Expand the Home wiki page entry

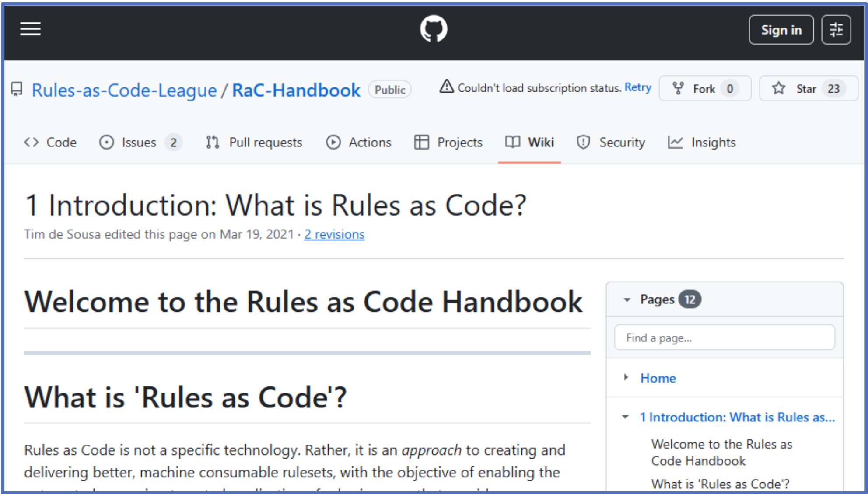point(626,378)
